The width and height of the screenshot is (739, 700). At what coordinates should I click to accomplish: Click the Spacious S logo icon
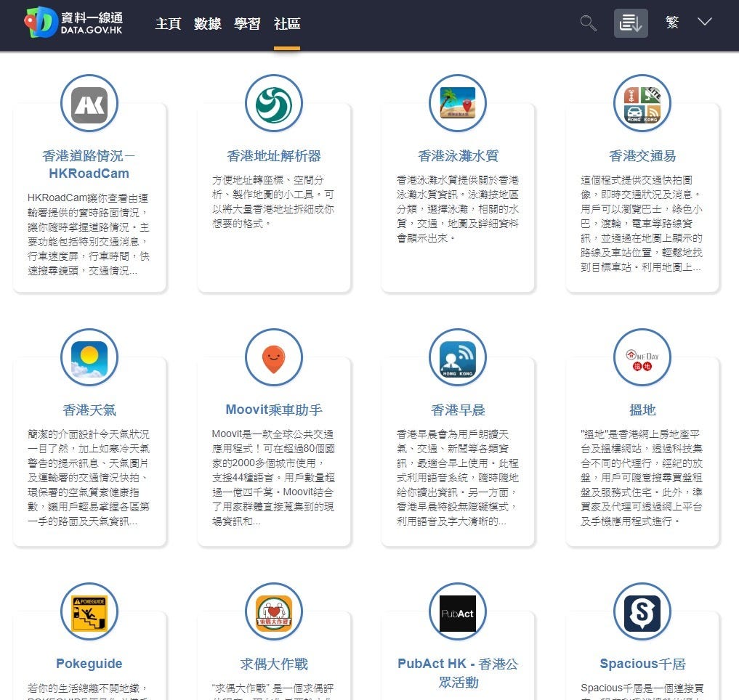642,612
